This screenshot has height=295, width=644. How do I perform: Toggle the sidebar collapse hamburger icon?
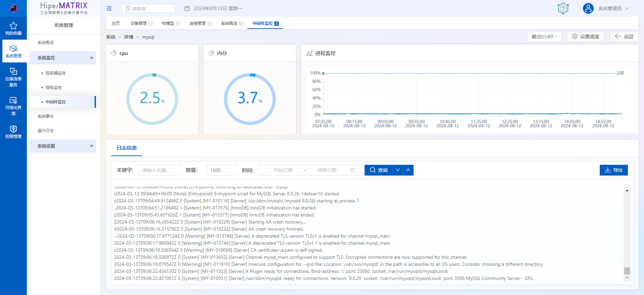click(x=109, y=8)
